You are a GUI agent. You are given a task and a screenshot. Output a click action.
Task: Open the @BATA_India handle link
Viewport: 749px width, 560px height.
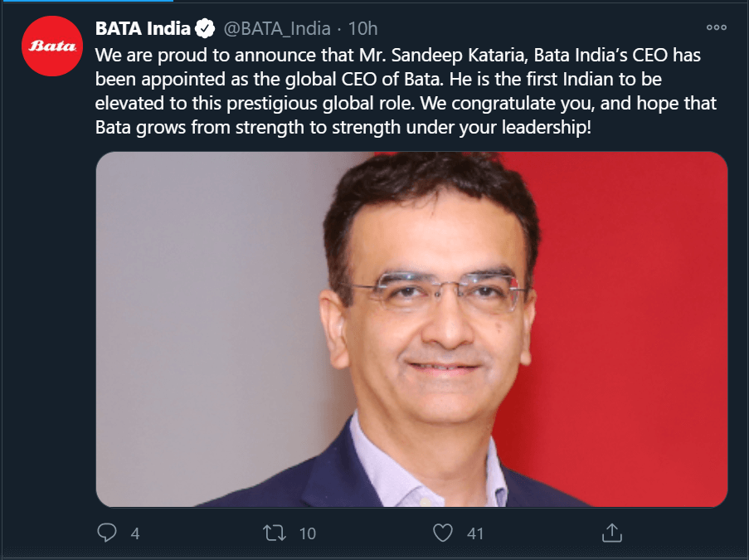pos(277,29)
